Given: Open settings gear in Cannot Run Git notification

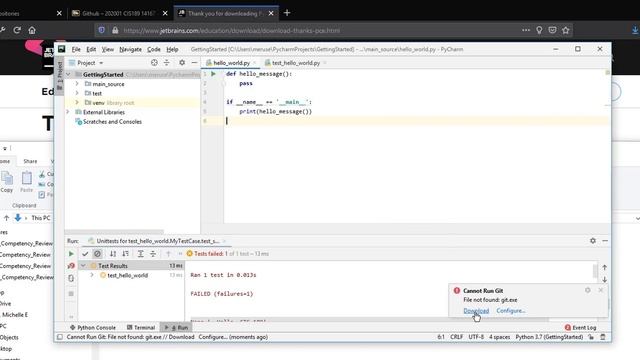Looking at the screenshot, I should pos(588,290).
